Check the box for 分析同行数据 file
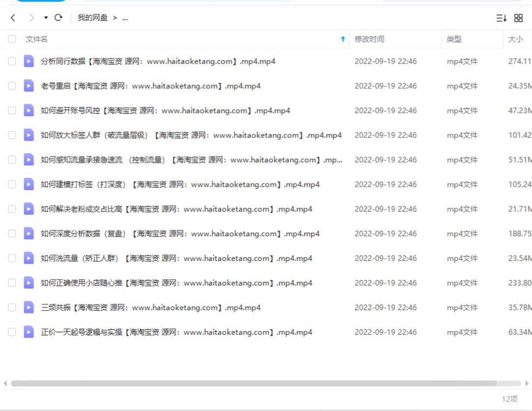Viewport: 532px width, 411px height. point(12,61)
